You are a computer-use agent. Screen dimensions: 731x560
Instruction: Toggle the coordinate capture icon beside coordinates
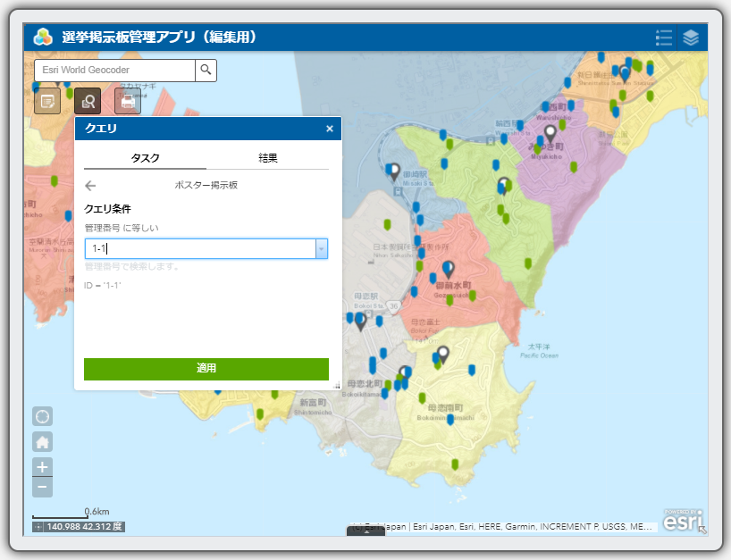38,527
